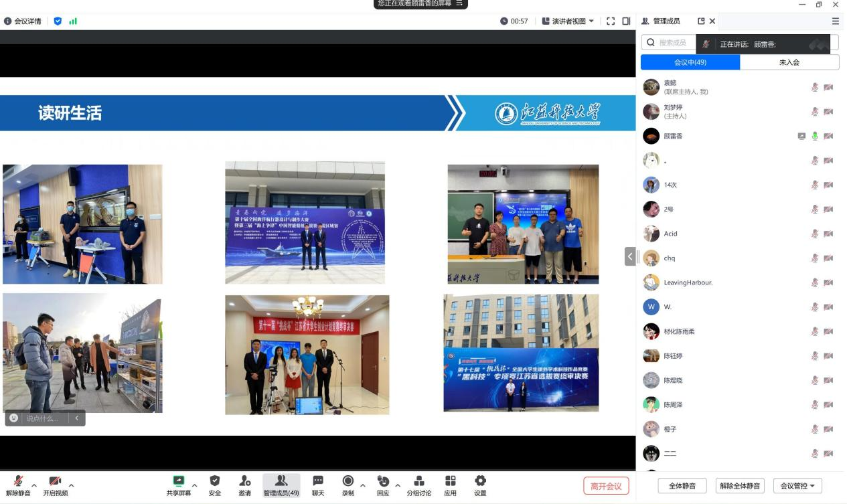This screenshot has height=504, width=847.
Task: Open the 会议管控 dropdown menu
Action: [797, 486]
